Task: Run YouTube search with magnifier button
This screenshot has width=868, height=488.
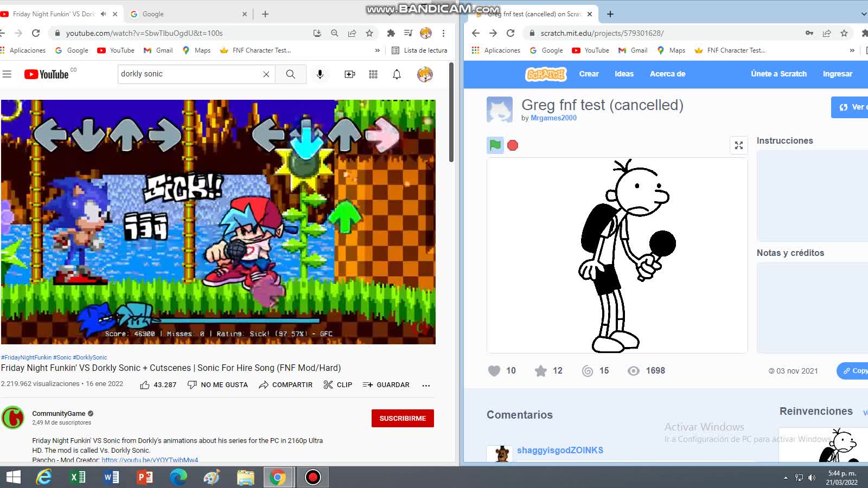Action: [291, 74]
